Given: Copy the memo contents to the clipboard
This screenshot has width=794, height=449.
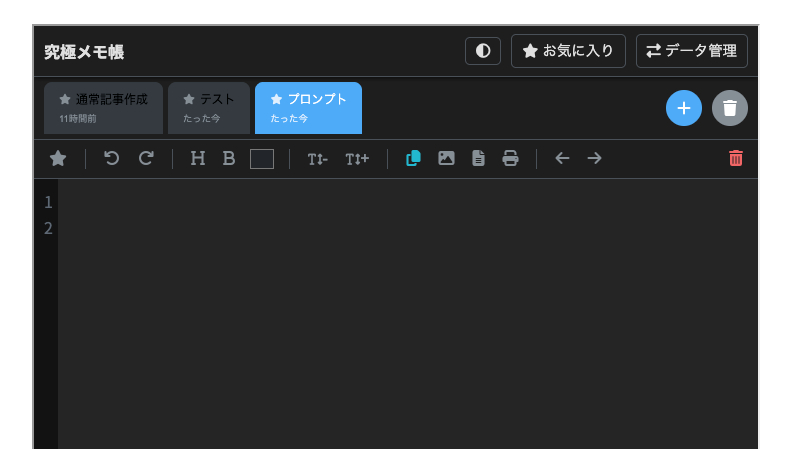Looking at the screenshot, I should click(413, 158).
